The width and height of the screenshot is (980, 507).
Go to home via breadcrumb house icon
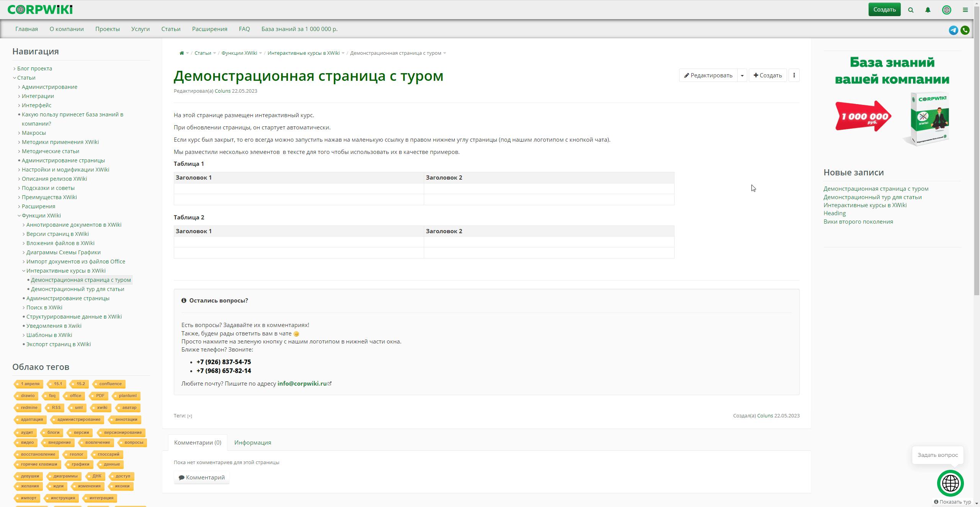(x=181, y=53)
